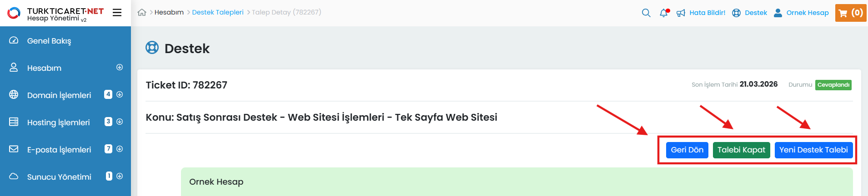Expand E-posta İşlemleri submenu arrow
The height and width of the screenshot is (196, 868).
tap(120, 149)
